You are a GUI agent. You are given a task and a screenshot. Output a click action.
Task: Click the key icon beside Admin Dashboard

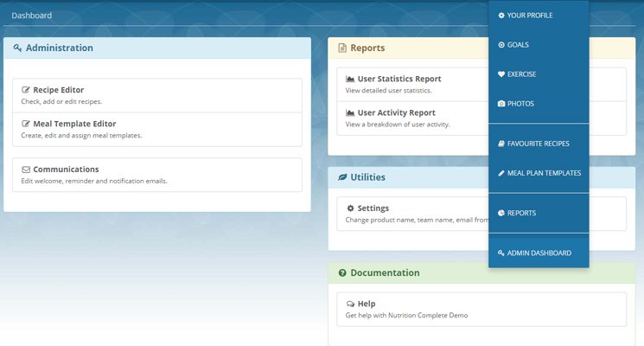click(501, 253)
